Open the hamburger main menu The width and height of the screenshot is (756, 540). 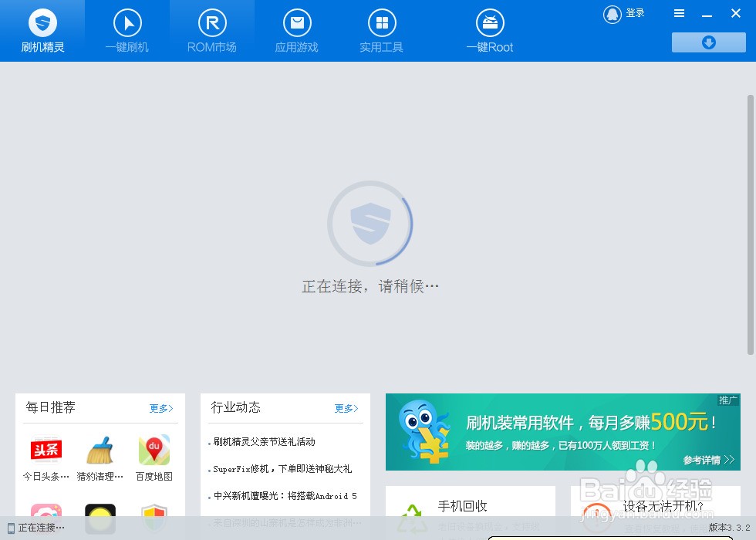[679, 14]
